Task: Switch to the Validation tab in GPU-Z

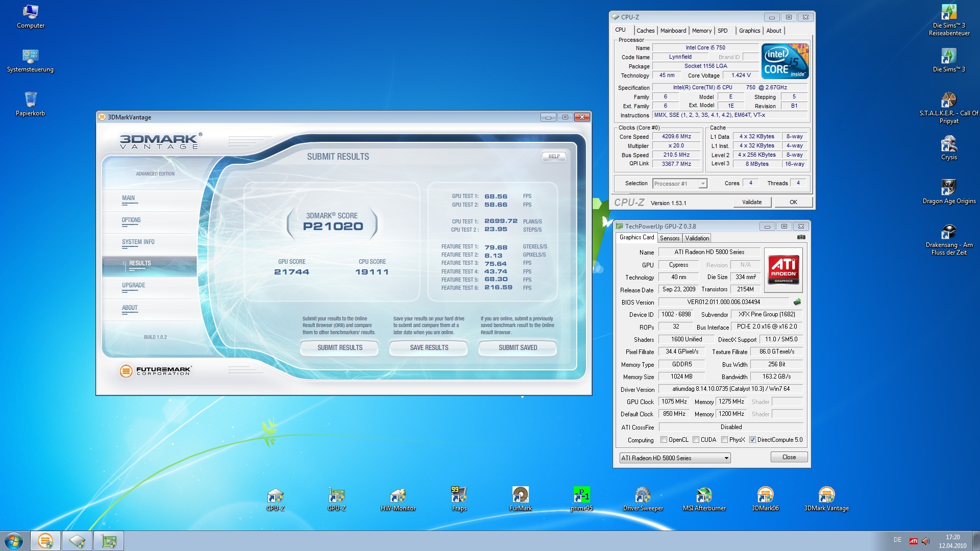Action: coord(697,238)
